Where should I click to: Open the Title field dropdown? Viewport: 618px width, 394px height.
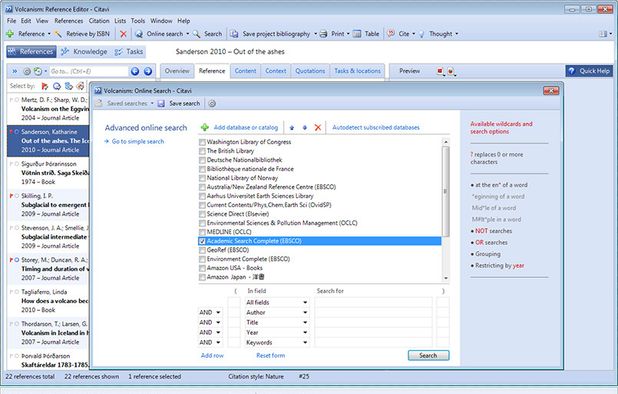pos(305,323)
